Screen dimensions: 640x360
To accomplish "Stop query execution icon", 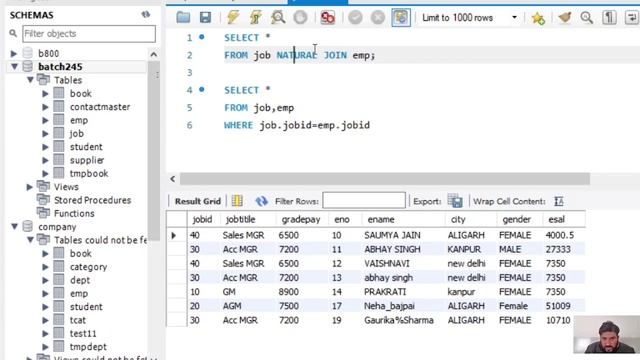I will pos(300,18).
